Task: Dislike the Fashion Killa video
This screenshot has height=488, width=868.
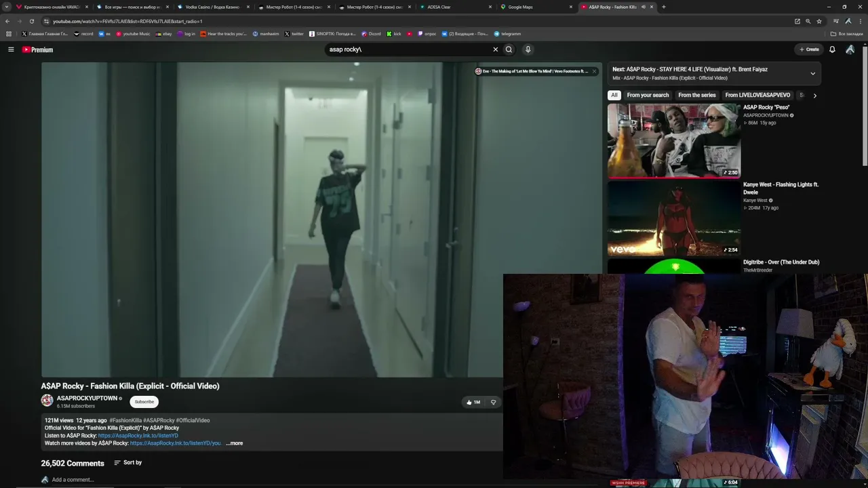Action: (x=493, y=402)
